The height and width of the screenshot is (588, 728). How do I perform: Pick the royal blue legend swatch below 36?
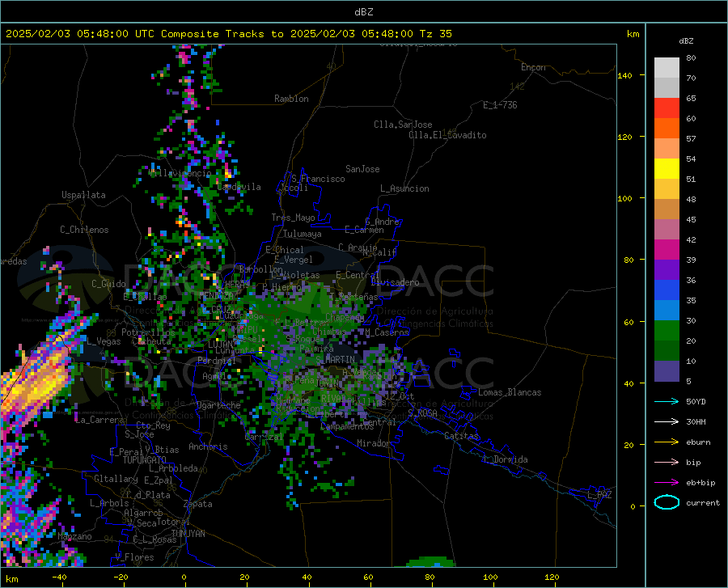point(667,290)
